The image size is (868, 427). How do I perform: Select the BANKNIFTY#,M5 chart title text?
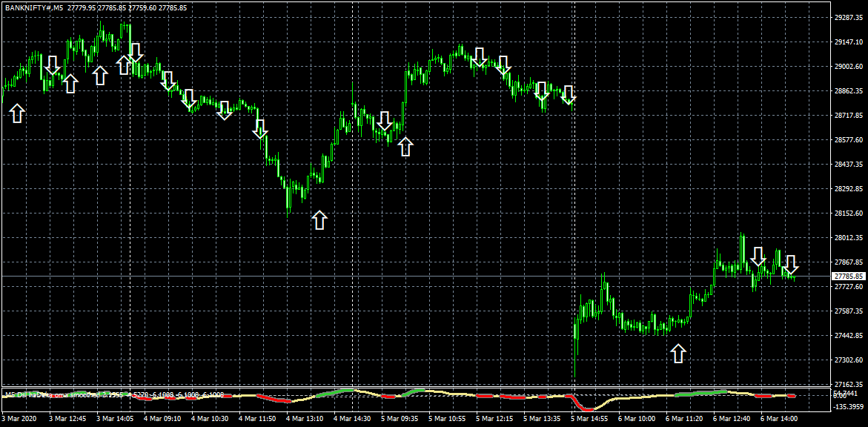pos(34,7)
